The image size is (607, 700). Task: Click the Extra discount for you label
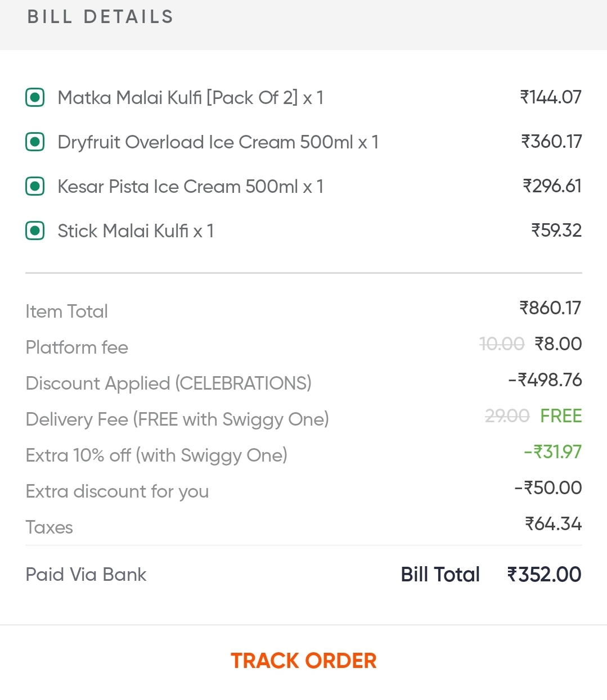tap(117, 491)
